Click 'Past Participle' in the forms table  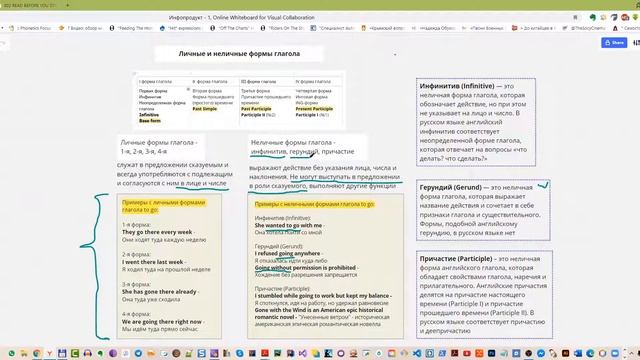click(256, 109)
